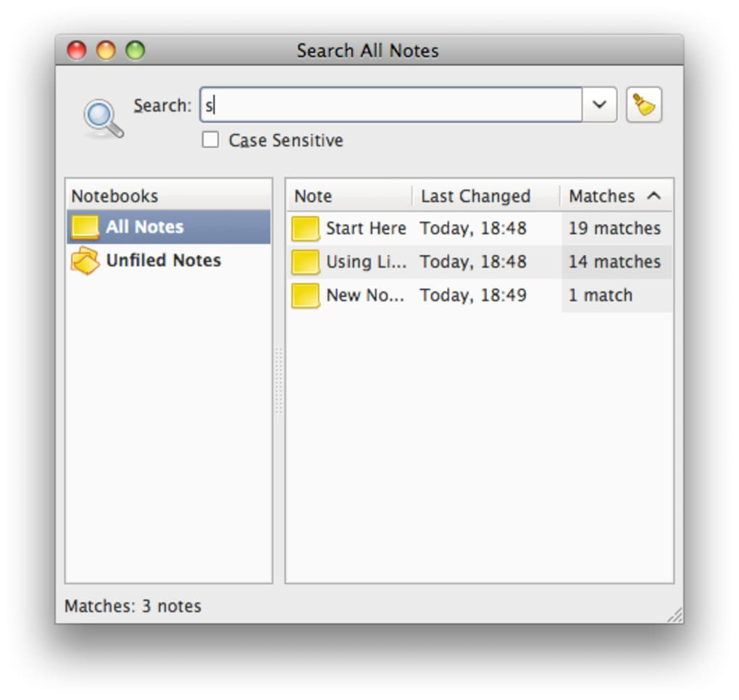Click Today, 18:49 last changed cell
This screenshot has height=700, width=739.
pos(473,296)
